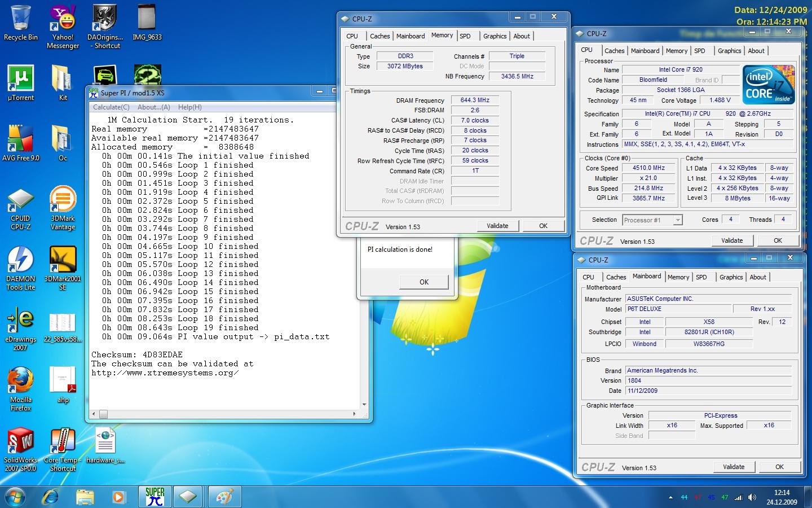Image resolution: width=812 pixels, height=508 pixels.
Task: Select Memory tab in Processor CPU-Z window
Action: click(677, 51)
